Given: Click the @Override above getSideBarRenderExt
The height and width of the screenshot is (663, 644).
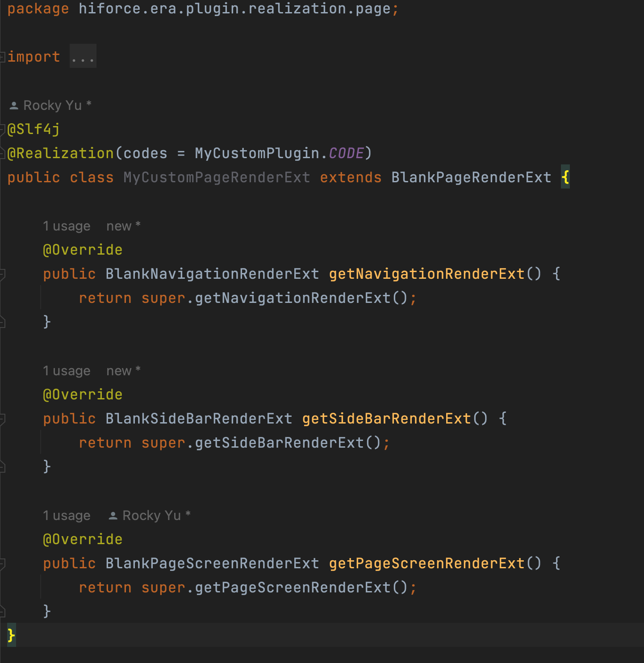Looking at the screenshot, I should click(83, 394).
